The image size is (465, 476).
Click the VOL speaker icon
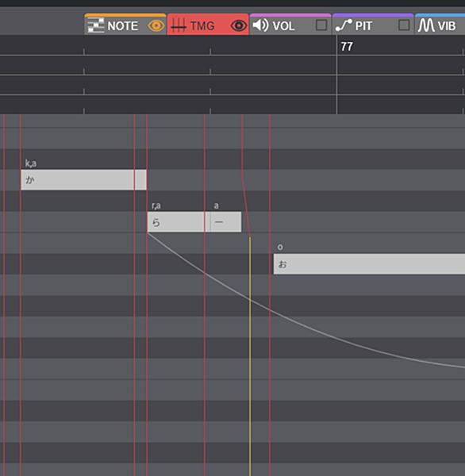click(x=260, y=25)
